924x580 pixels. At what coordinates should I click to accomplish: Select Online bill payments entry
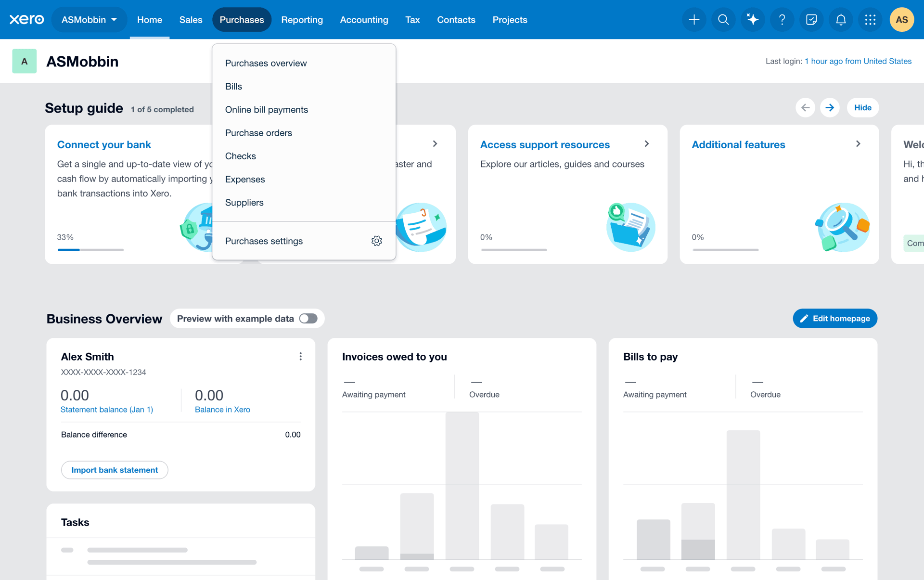(304, 109)
